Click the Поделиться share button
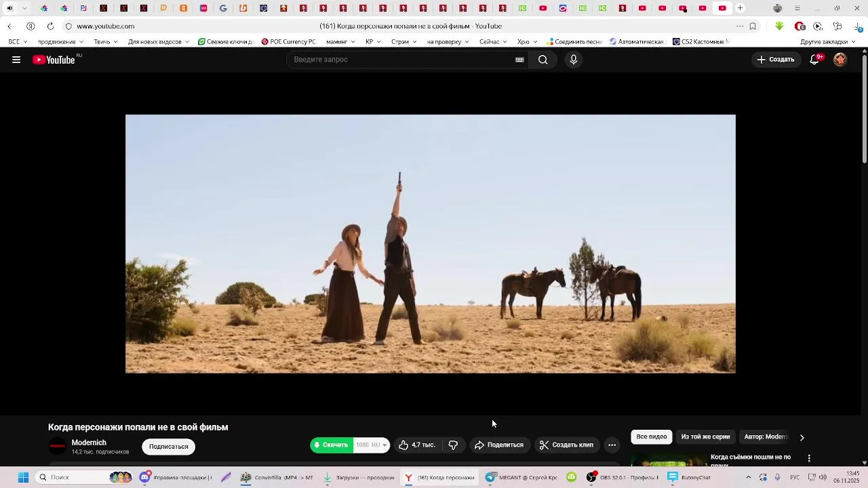868x488 pixels. [x=499, y=445]
